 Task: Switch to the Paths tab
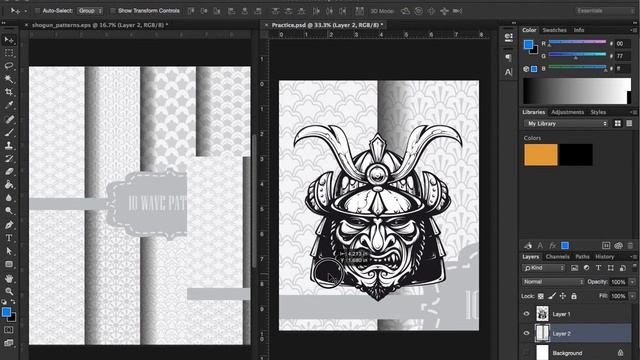(582, 257)
